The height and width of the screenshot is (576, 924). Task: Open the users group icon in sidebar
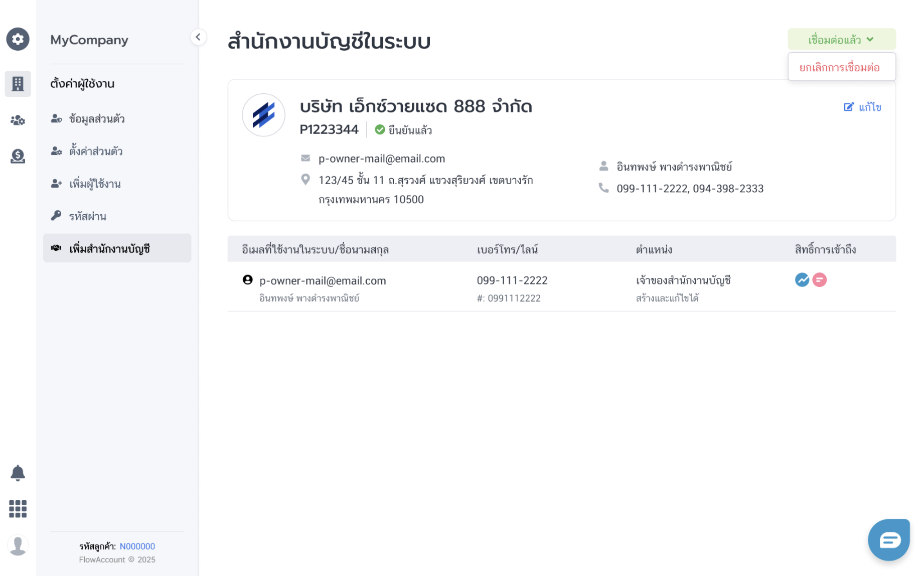pos(18,120)
